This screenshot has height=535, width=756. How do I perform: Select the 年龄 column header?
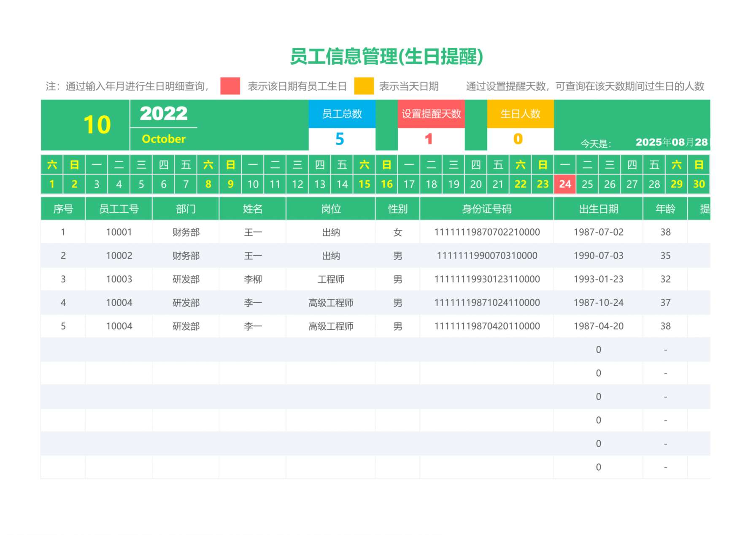pyautogui.click(x=665, y=209)
